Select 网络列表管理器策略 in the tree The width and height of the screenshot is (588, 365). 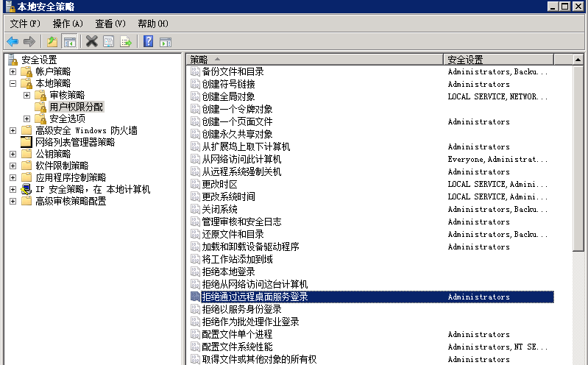point(75,142)
